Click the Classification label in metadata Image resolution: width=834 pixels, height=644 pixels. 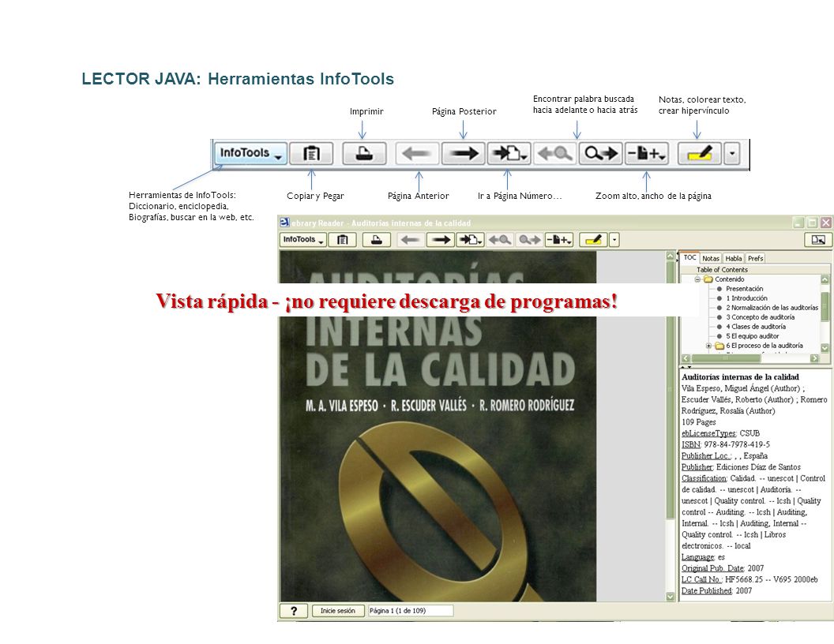tap(704, 478)
